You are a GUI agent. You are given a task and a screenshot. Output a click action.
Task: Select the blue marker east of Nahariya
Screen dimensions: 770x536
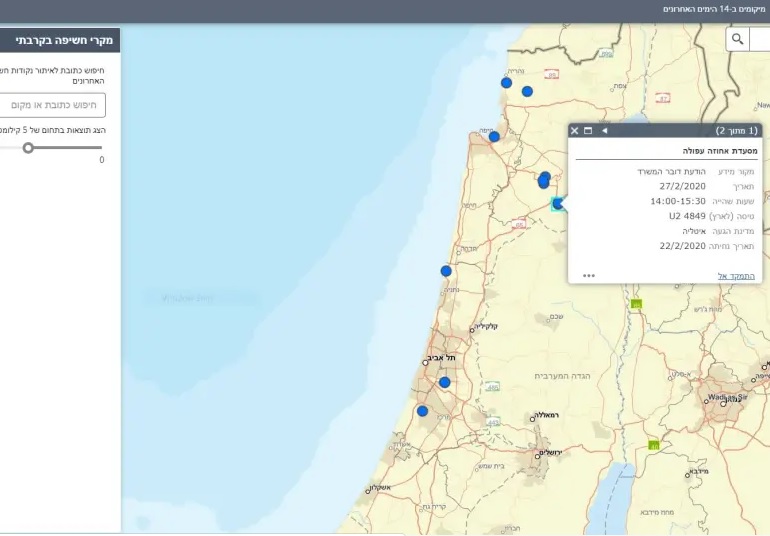click(x=527, y=91)
